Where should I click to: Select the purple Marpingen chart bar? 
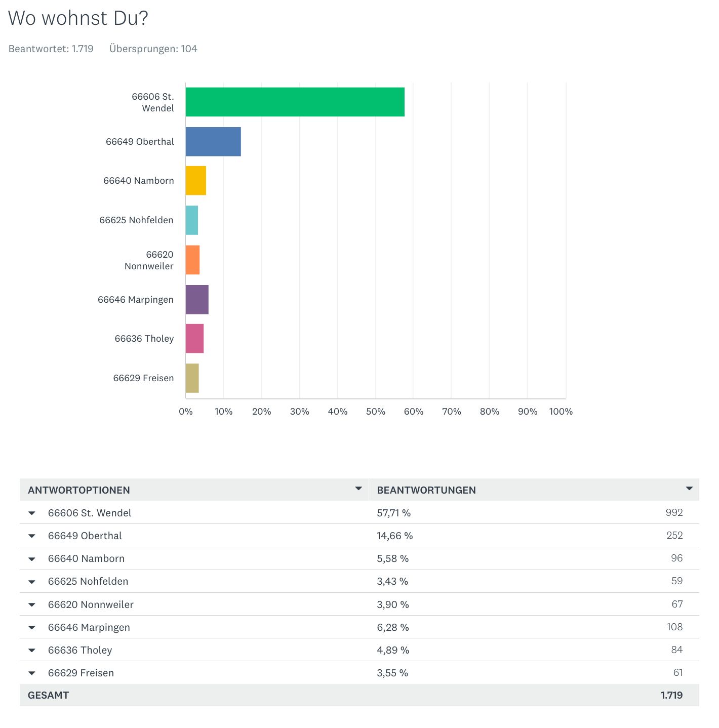197,300
